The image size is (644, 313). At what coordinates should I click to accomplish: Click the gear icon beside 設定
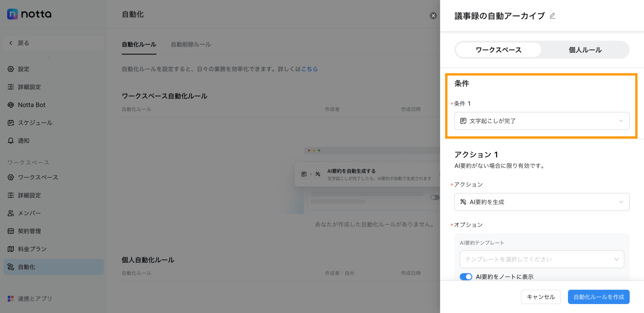(11, 69)
